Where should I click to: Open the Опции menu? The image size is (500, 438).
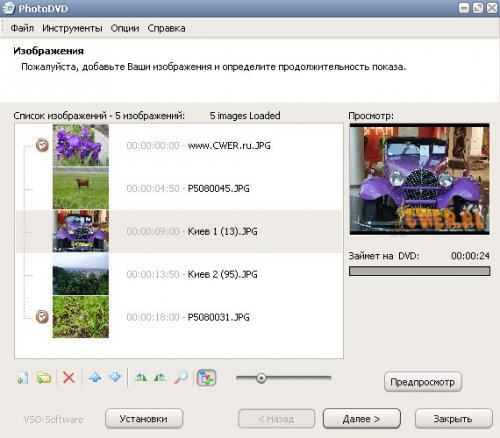(x=125, y=28)
